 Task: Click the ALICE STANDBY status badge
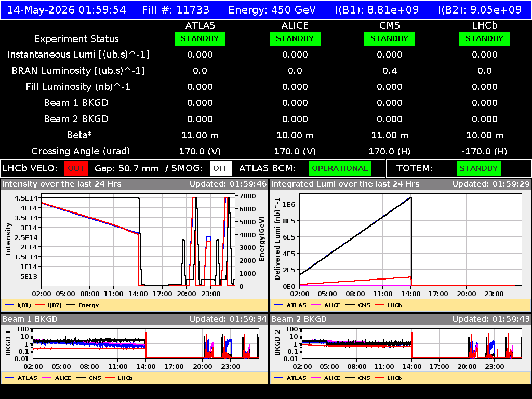pyautogui.click(x=295, y=38)
